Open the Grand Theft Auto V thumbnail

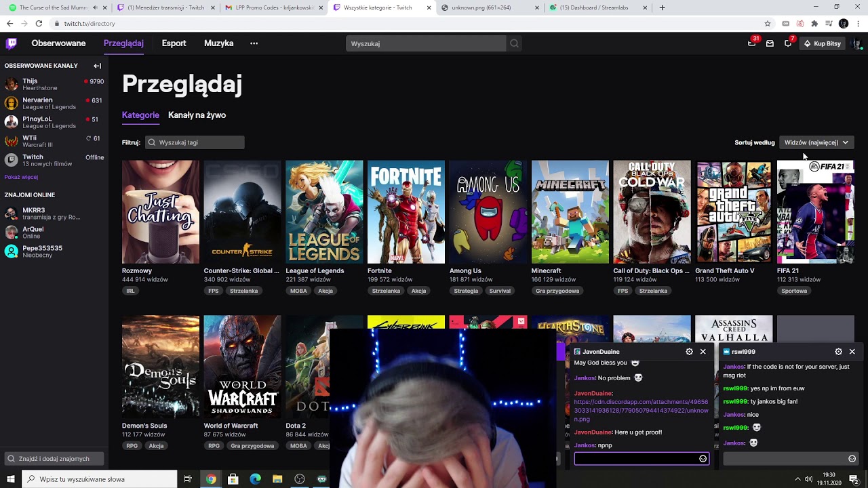[734, 212]
